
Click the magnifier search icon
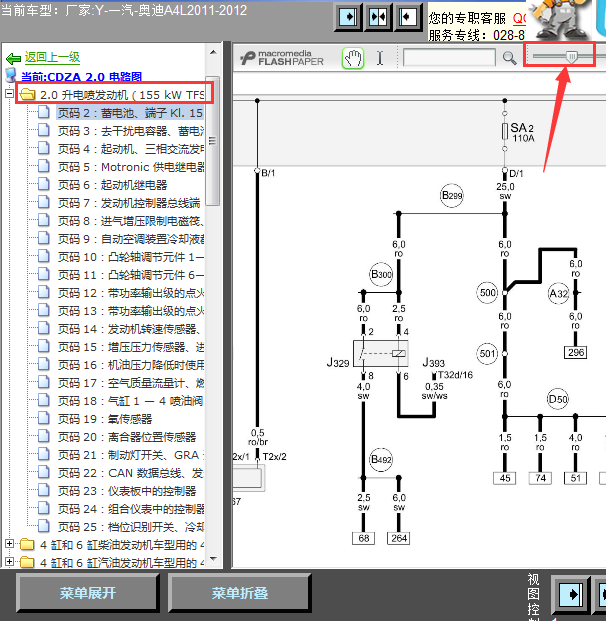click(x=509, y=58)
